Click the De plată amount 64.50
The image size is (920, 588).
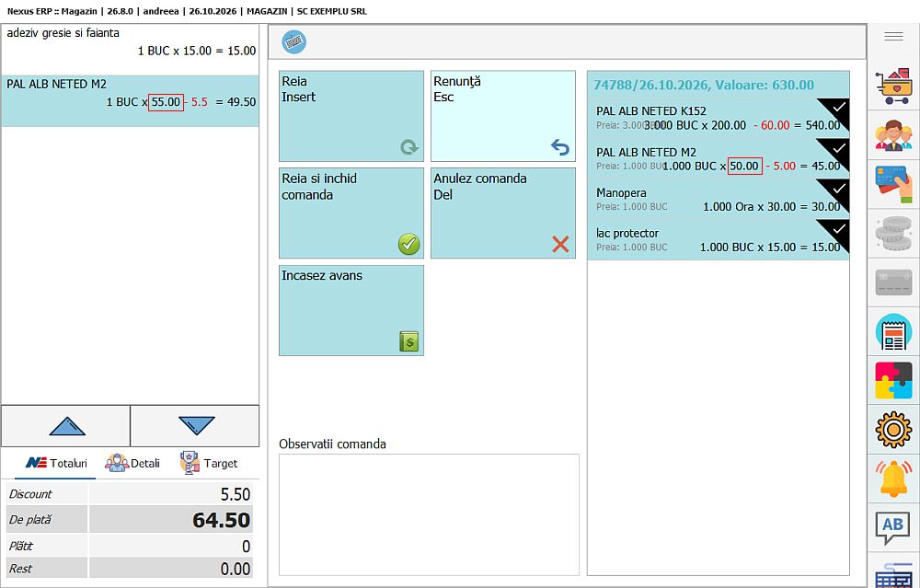tap(221, 521)
